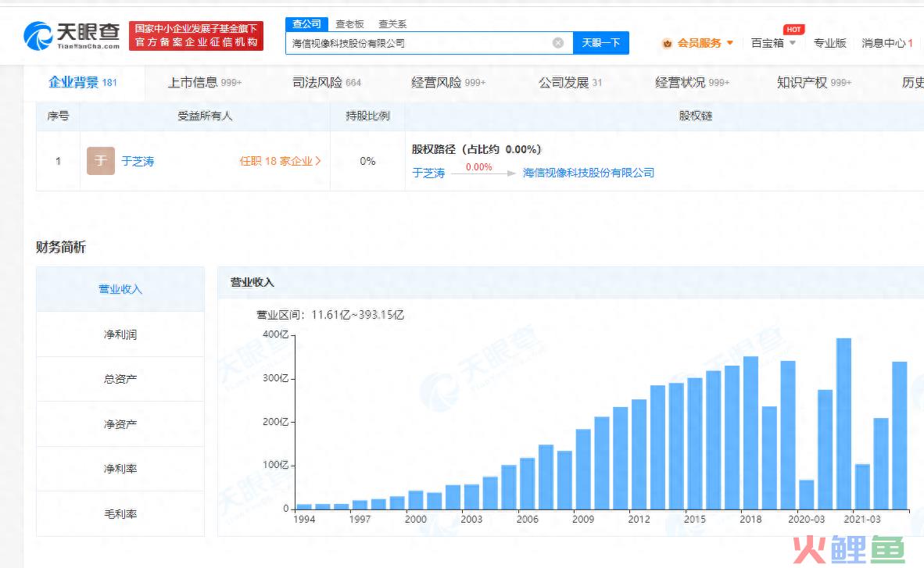924x568 pixels.
Task: Click the 营业区间 range text
Action: click(330, 315)
